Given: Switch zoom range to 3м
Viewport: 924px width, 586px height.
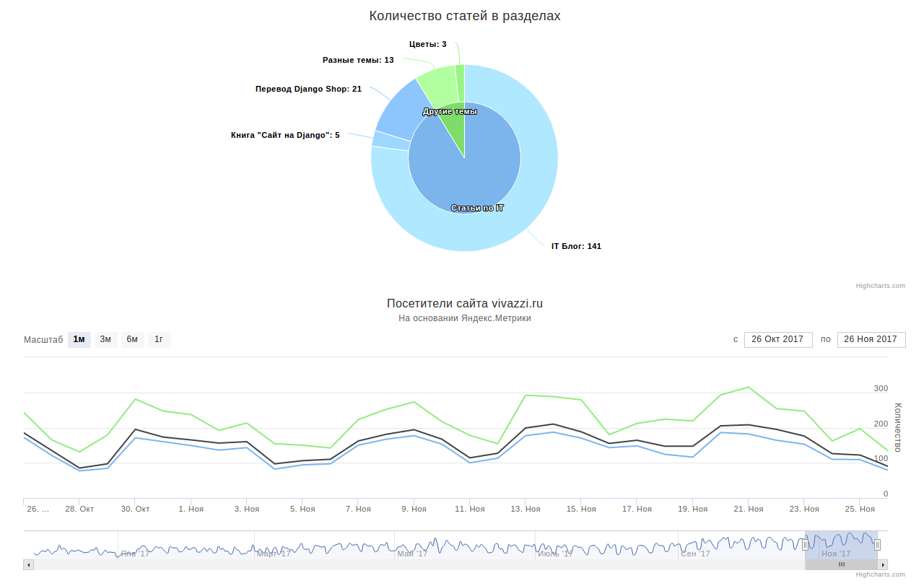Looking at the screenshot, I should click(x=105, y=339).
